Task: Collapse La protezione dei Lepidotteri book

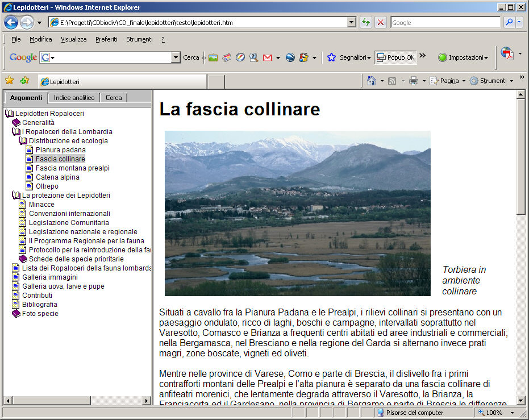Action: coord(16,195)
